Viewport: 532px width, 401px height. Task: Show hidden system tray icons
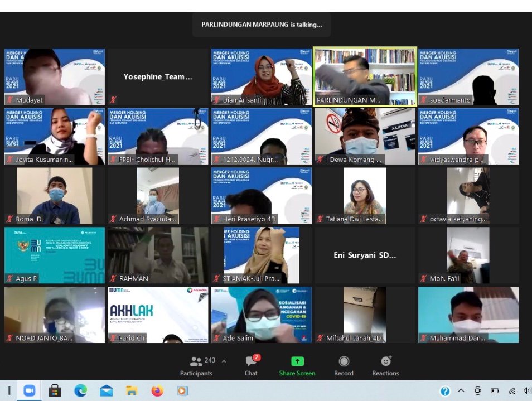point(461,391)
